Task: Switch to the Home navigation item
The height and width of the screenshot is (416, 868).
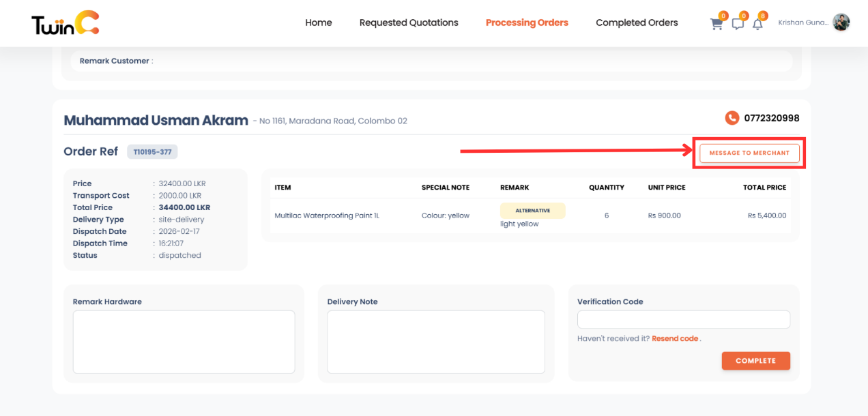Action: (x=318, y=23)
